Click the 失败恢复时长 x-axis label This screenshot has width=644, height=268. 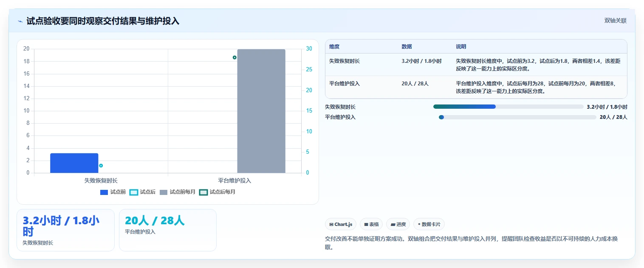tap(101, 181)
